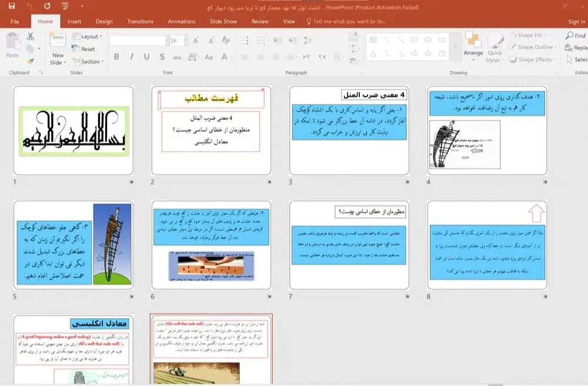The image size is (588, 386).
Task: Select slide 1 thumbnail with calligraphy
Action: click(x=73, y=130)
